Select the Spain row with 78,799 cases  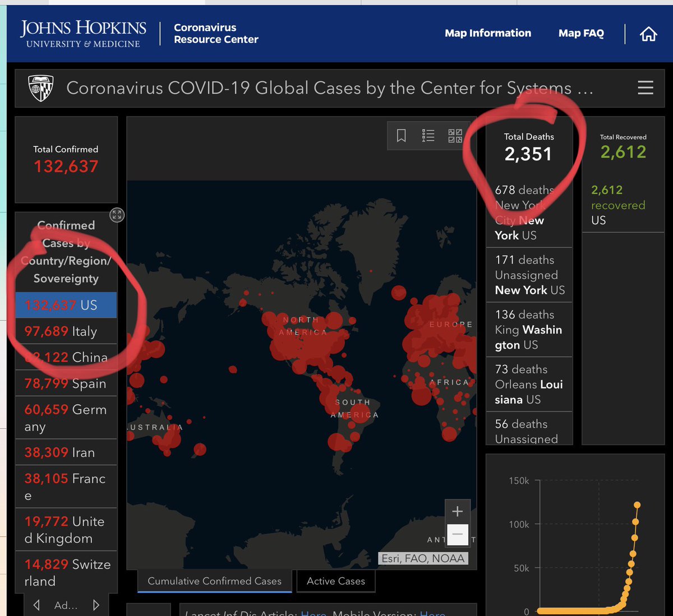coord(66,383)
